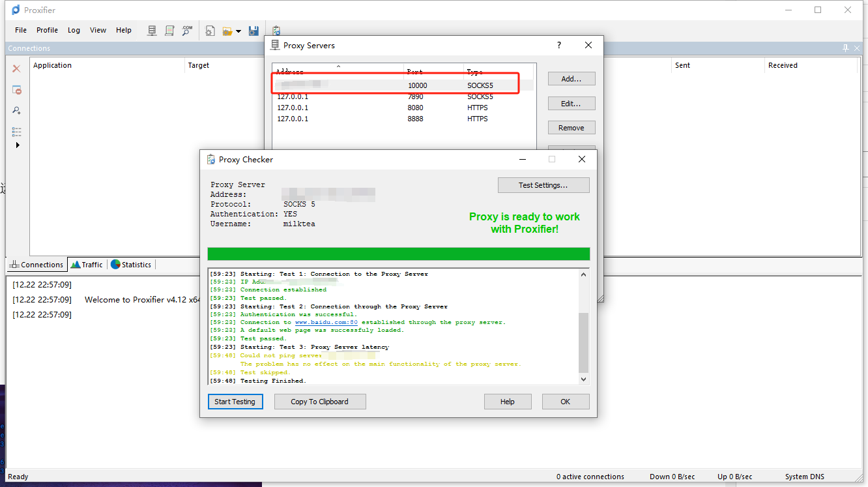The height and width of the screenshot is (487, 868).
Task: Click '0 active connections' in status bar
Action: coord(590,477)
